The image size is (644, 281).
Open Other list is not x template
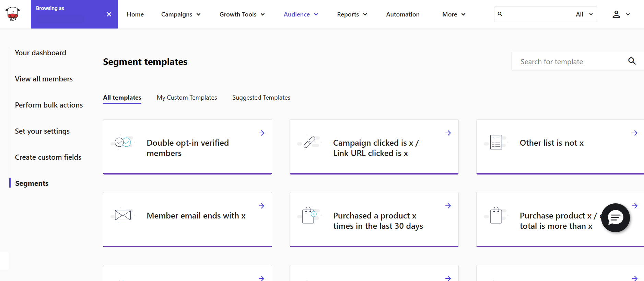[x=560, y=147]
